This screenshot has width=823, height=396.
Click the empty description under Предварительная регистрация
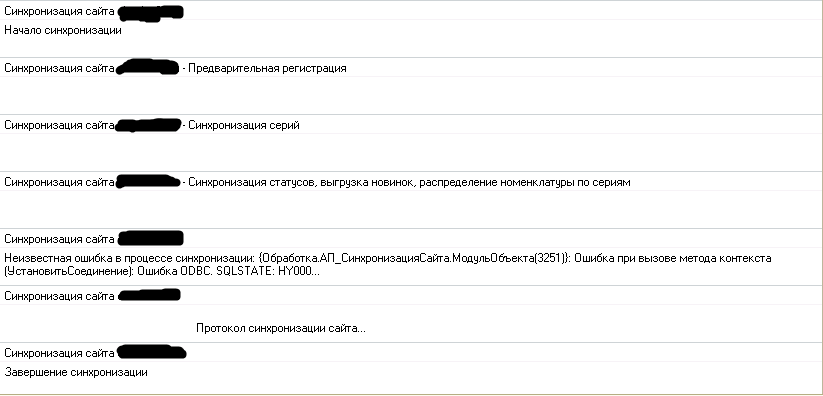click(411, 95)
